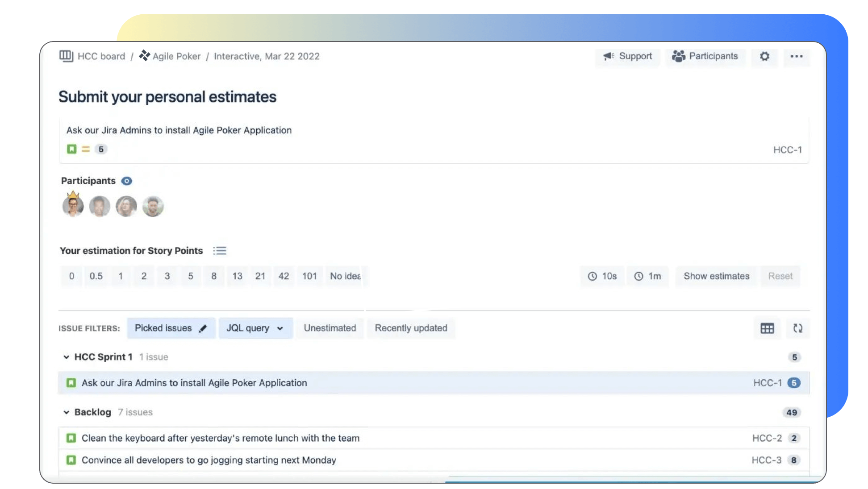Image resolution: width=868 pixels, height=489 pixels.
Task: Select the Recently updated filter
Action: point(411,327)
